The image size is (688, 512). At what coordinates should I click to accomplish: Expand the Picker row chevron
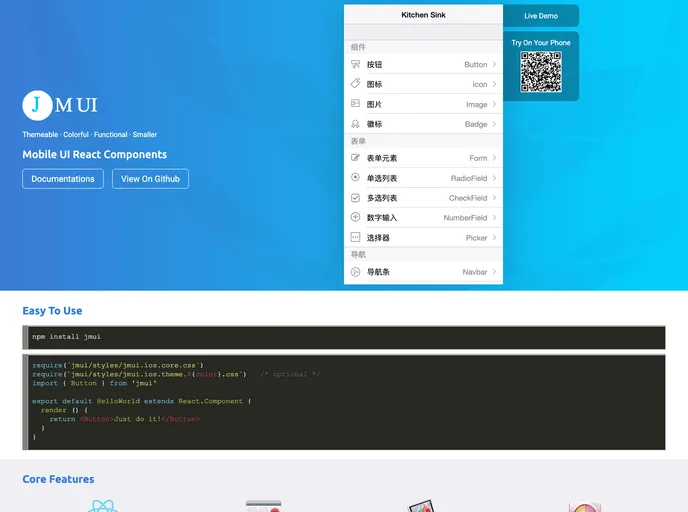click(494, 238)
